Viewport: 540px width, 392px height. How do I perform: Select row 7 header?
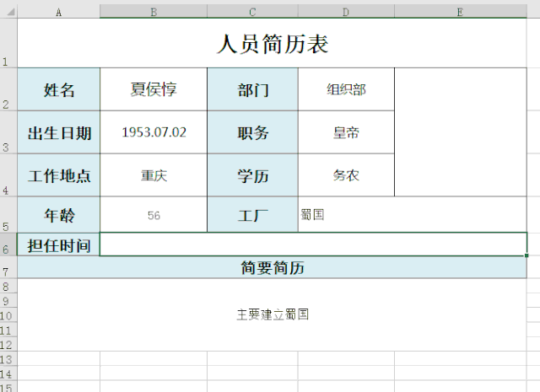pyautogui.click(x=8, y=267)
